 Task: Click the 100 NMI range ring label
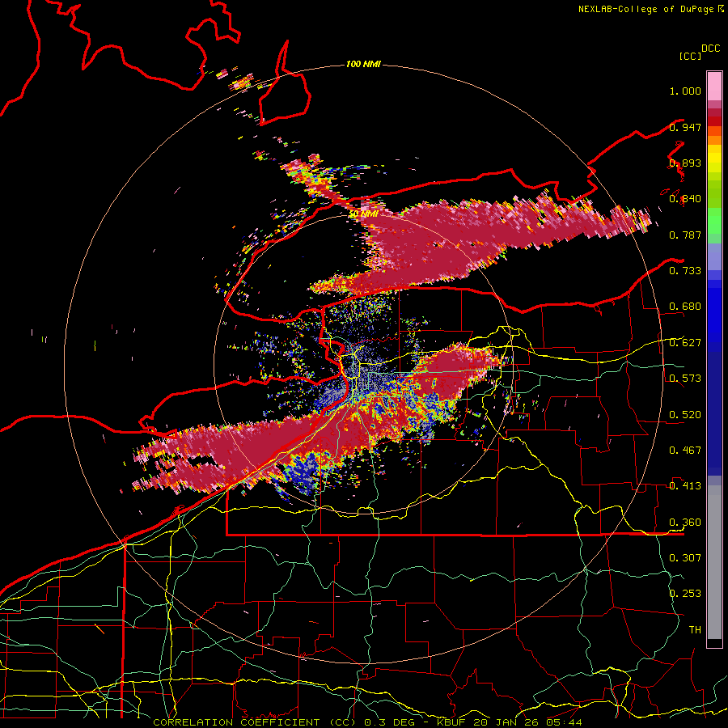pyautogui.click(x=363, y=64)
